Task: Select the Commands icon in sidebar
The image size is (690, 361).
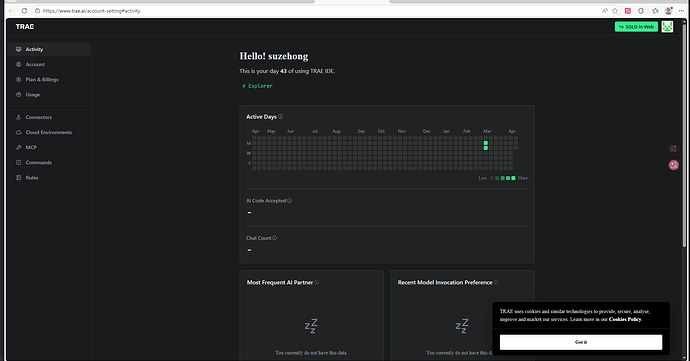Action: (18, 162)
